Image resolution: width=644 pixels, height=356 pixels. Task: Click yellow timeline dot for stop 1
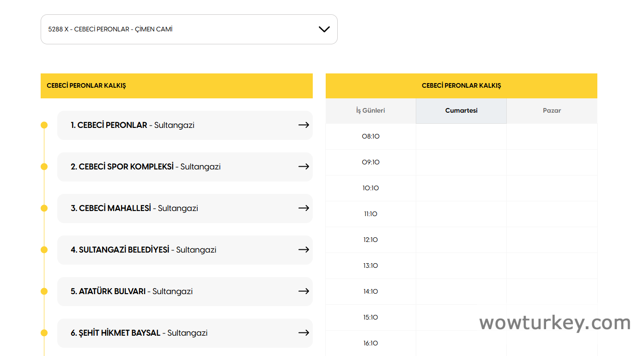point(44,125)
